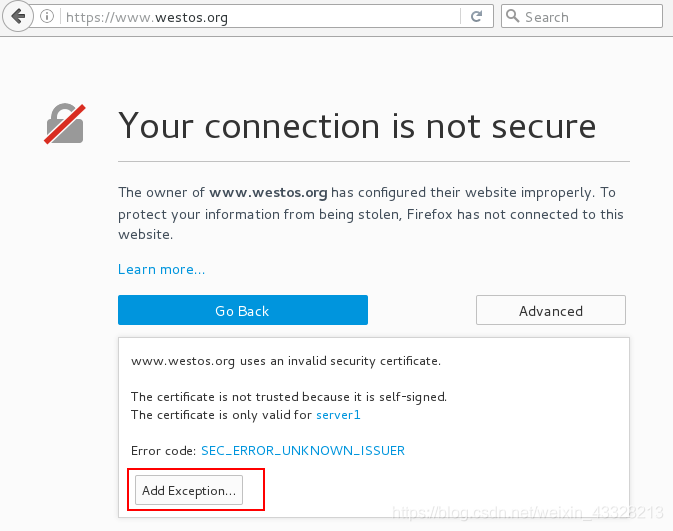Screen dimensions: 673x531
Task: Click the crossed-out padlock warning icon
Action: coord(65,124)
